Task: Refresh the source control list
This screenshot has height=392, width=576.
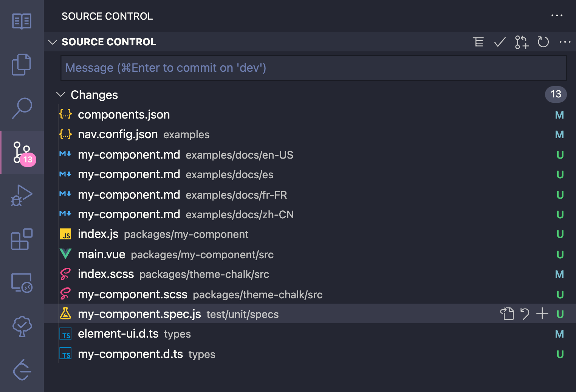Action: pyautogui.click(x=543, y=42)
